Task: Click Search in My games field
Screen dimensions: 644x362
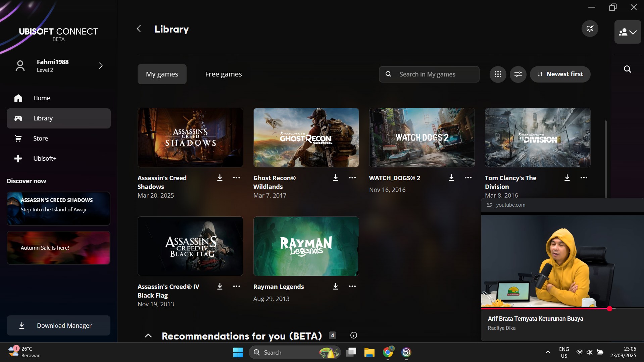Action: pos(429,74)
